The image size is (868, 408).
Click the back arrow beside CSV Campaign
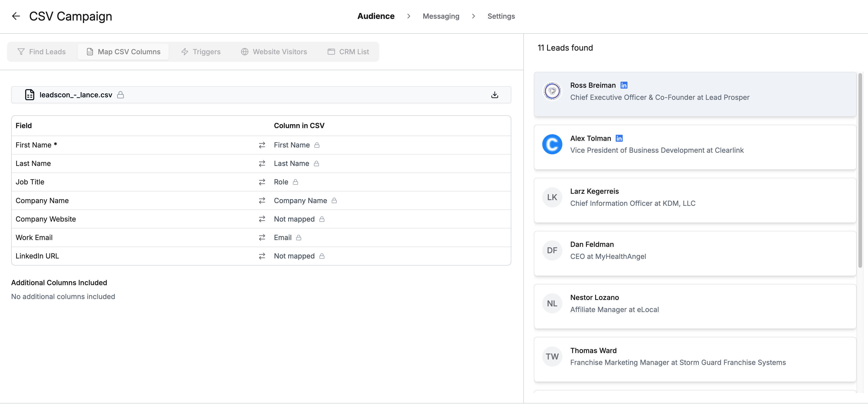click(16, 16)
